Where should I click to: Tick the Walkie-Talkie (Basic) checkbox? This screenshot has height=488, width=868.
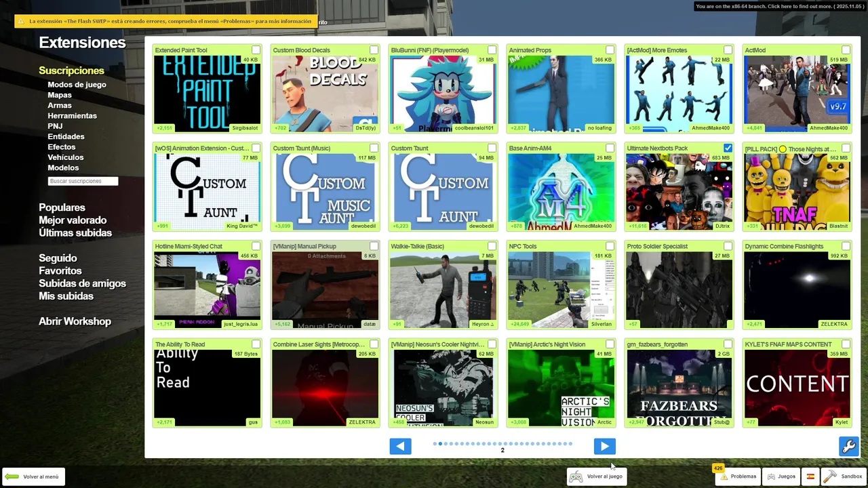click(492, 246)
